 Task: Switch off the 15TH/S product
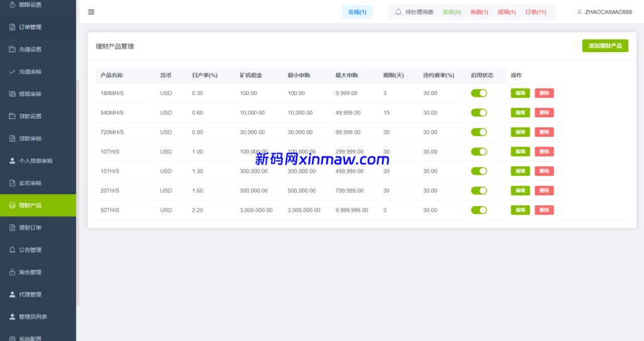pos(479,171)
